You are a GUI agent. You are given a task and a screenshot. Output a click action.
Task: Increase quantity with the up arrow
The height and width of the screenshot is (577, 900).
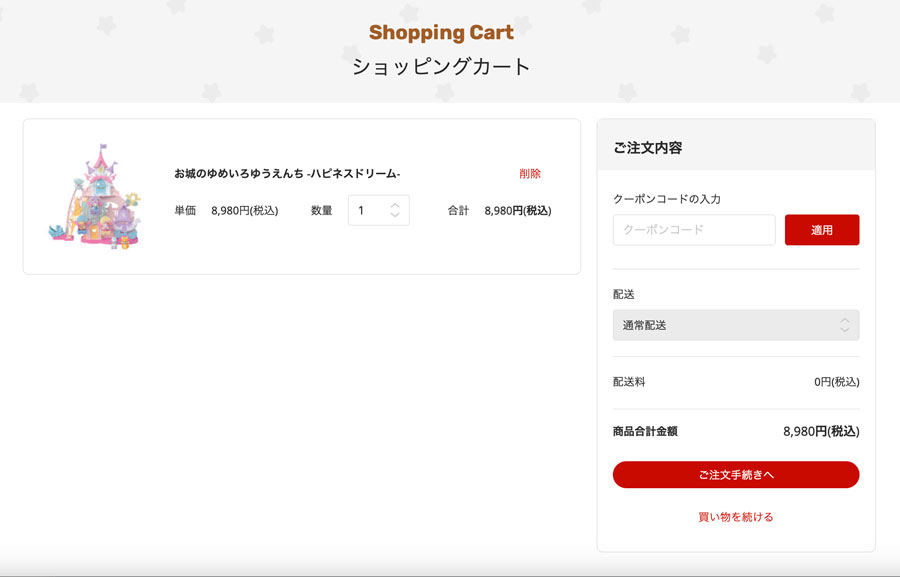(395, 206)
